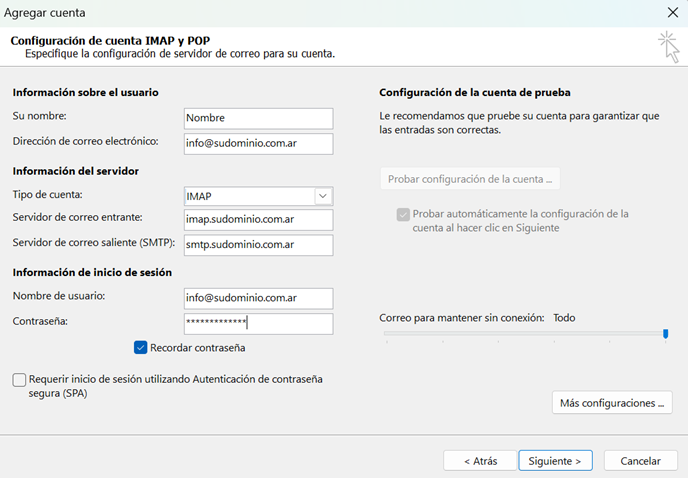Click the left end of offline mail slider
The image size is (688, 484).
(x=386, y=334)
